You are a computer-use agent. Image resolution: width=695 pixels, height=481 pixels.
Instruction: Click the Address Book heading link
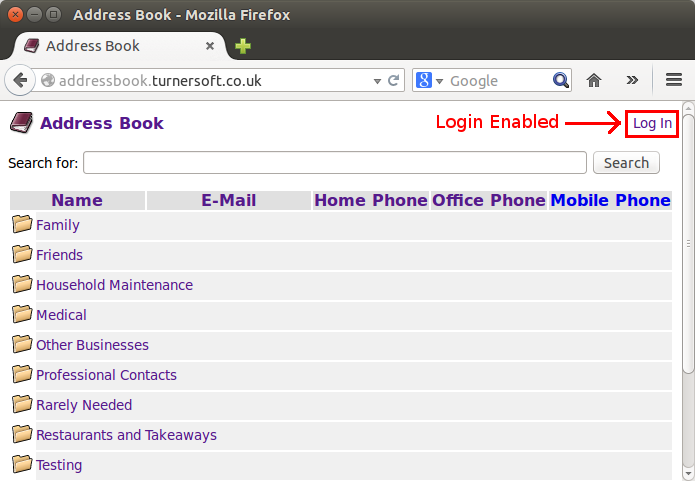click(102, 123)
